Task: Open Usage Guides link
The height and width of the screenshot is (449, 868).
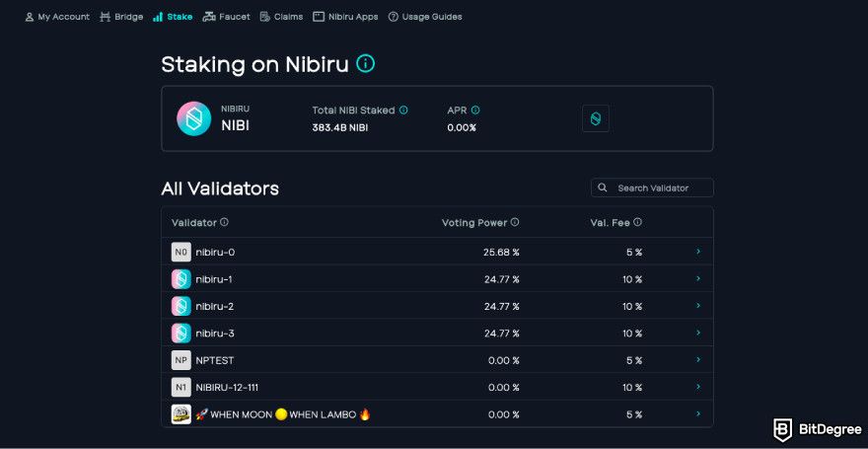Action: tap(425, 17)
